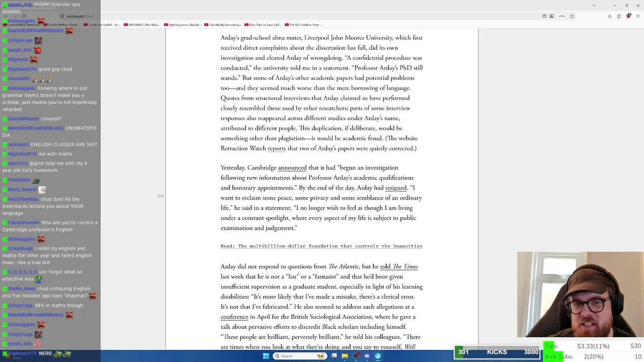Image resolution: width=644 pixels, height=362 pixels.
Task: Click the site security shield icon
Action: [x=62, y=16]
